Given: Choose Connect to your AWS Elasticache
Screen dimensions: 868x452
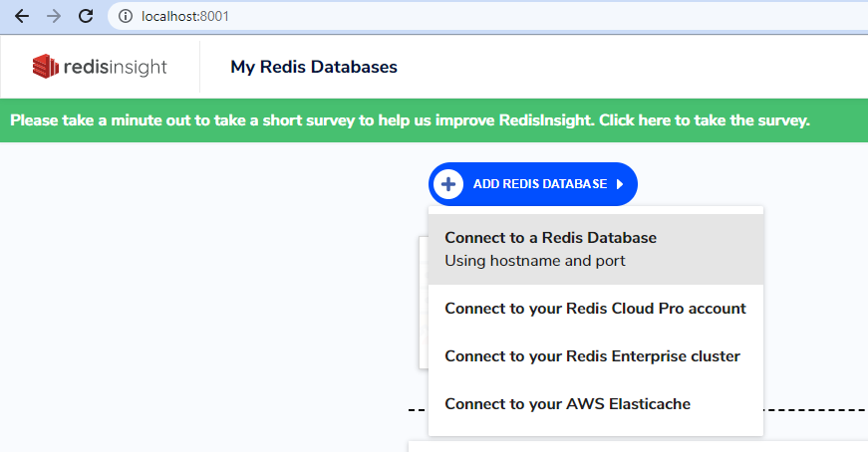Looking at the screenshot, I should pos(596,404).
